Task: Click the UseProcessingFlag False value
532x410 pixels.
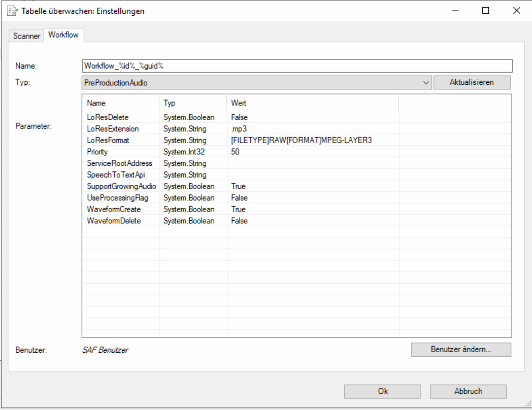Action: click(x=239, y=198)
